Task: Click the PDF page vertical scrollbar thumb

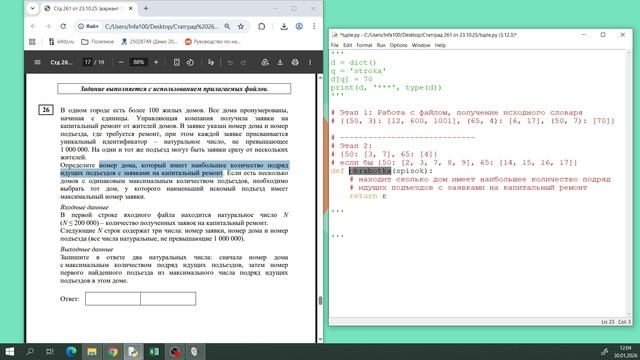Action: [320, 300]
